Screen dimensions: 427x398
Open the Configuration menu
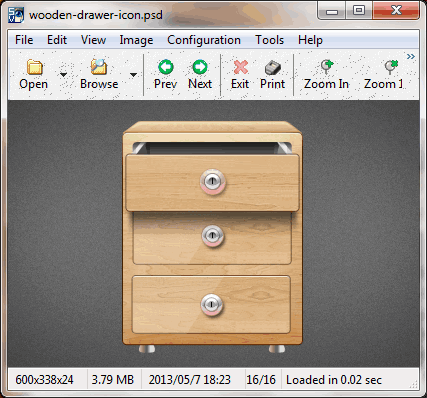[x=204, y=40]
